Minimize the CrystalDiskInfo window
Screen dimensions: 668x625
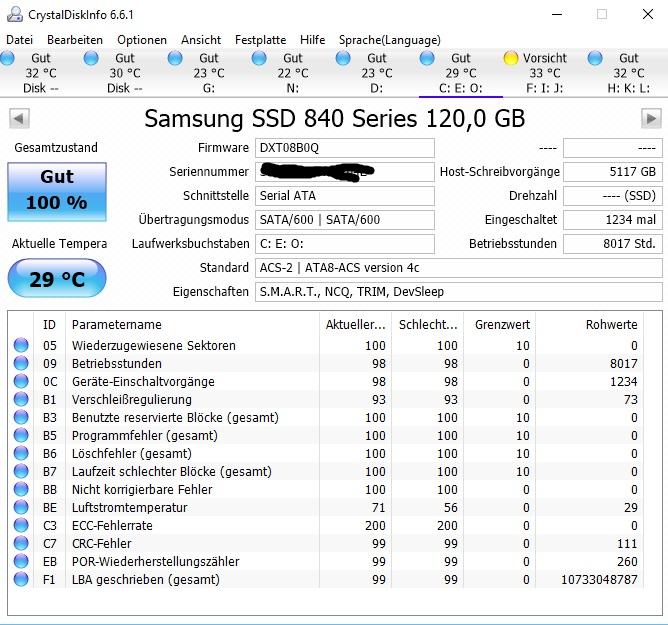(x=557, y=14)
